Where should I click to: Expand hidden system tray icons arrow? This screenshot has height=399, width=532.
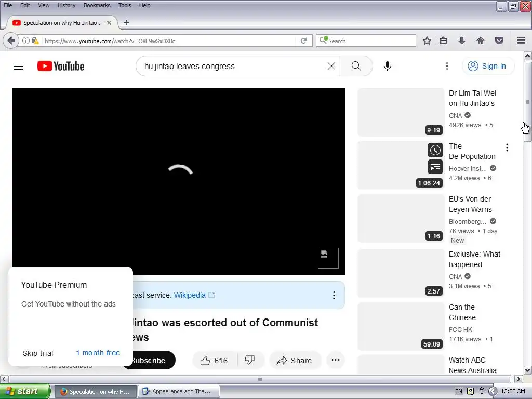pyautogui.click(x=493, y=391)
